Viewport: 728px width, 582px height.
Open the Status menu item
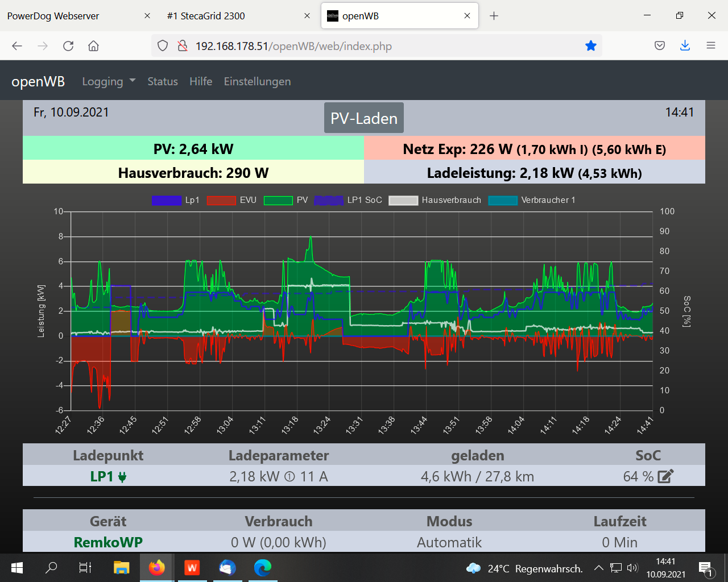point(163,82)
